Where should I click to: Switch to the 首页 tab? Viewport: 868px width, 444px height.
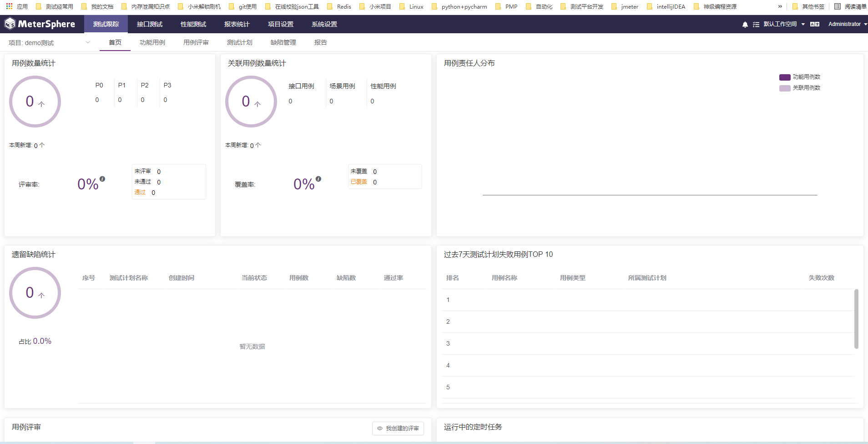coord(115,42)
